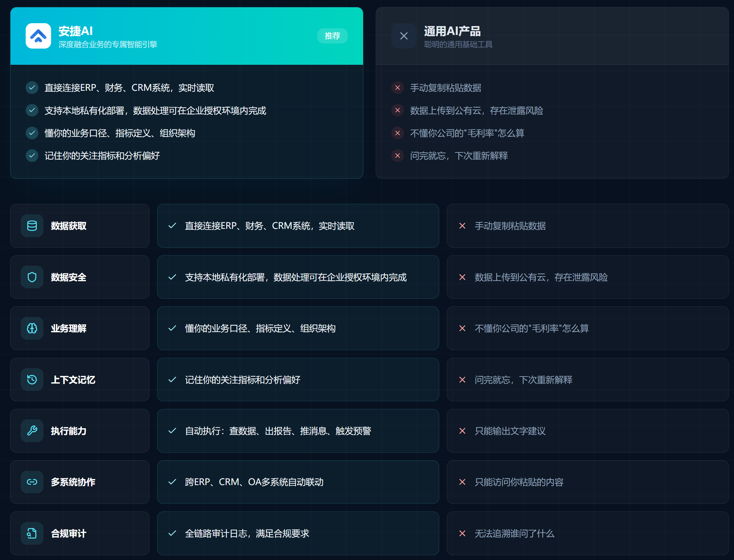Viewport: 734px width, 560px height.
Task: Select the 多系统协作 category label
Action: pos(73,482)
